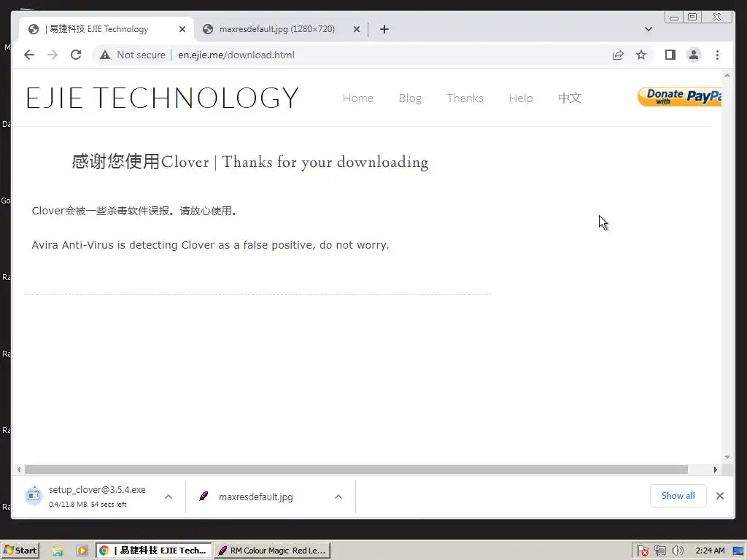Click the show desktop tray icon

[738, 551]
